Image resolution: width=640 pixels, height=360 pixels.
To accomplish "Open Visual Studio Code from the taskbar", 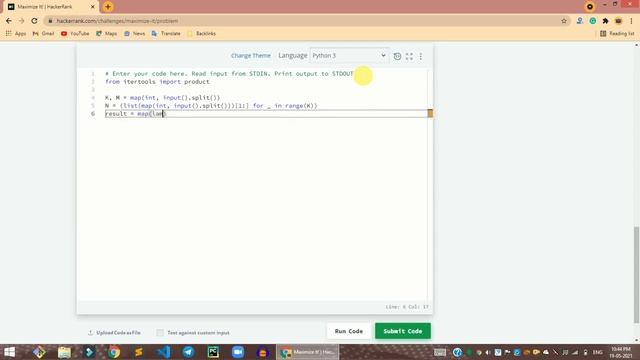I will 164,352.
